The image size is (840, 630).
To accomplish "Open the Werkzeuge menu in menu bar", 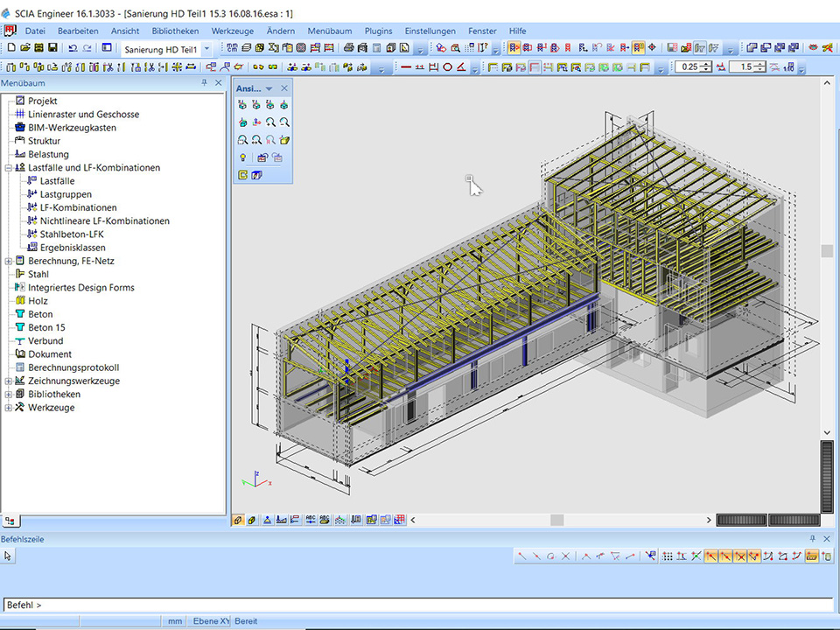I will point(232,31).
